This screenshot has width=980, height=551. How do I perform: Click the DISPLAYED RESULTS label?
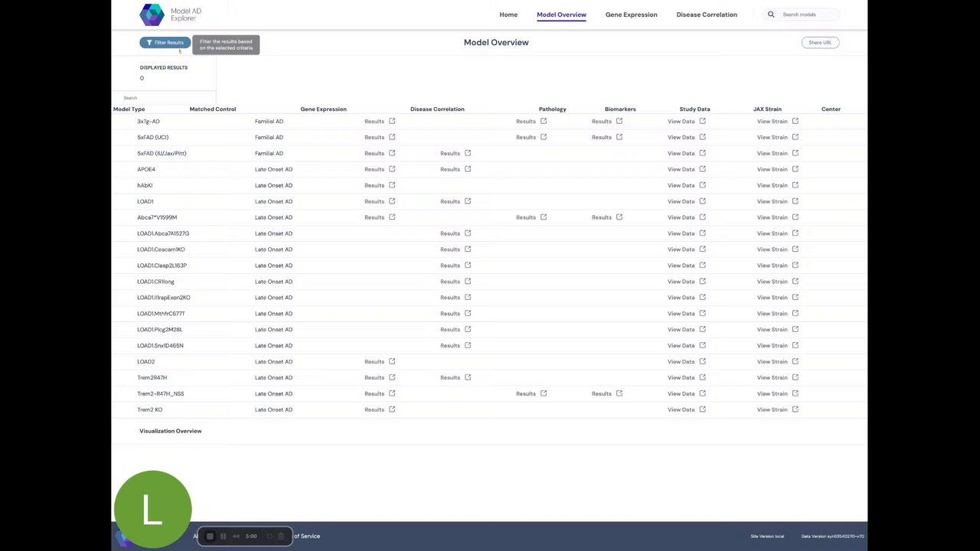pyautogui.click(x=164, y=67)
